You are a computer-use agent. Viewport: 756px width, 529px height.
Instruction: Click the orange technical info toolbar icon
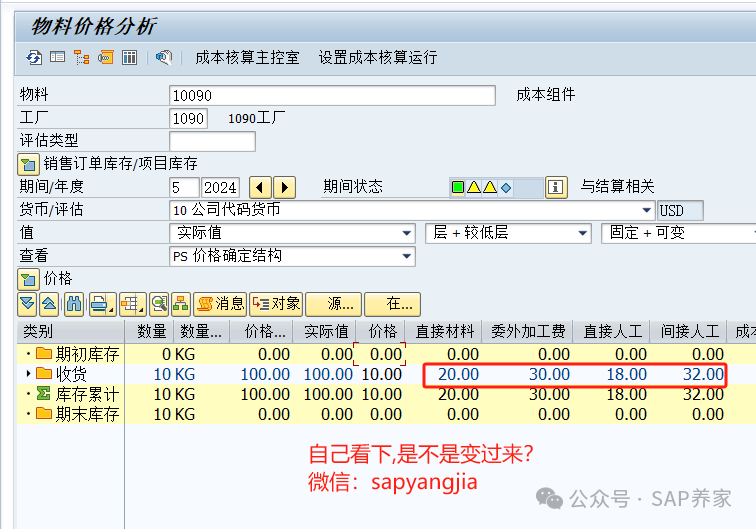point(105,57)
